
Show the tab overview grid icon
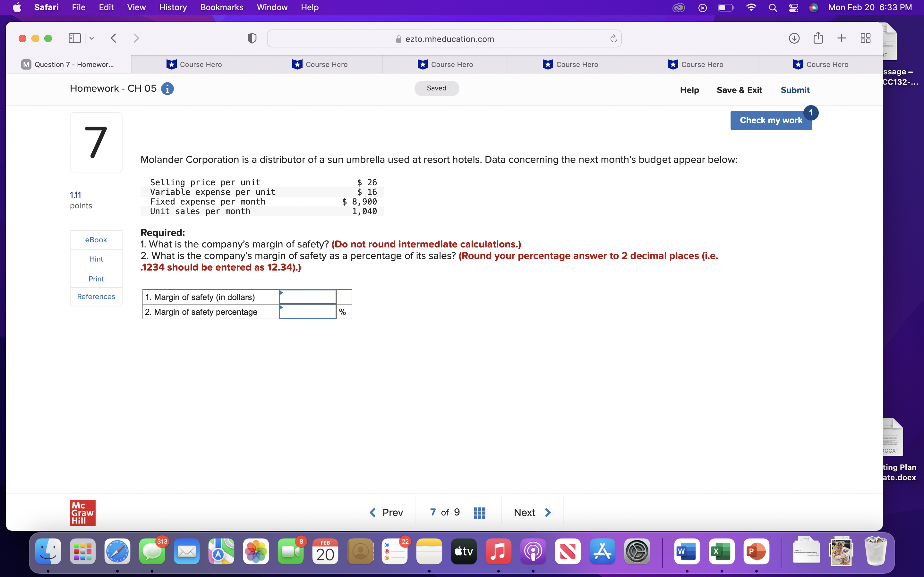pos(865,38)
